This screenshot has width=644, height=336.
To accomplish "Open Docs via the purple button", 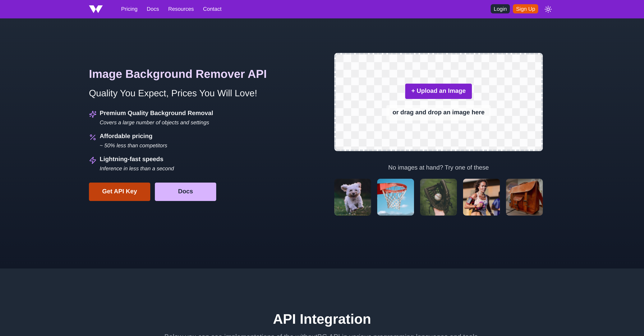I will [185, 191].
